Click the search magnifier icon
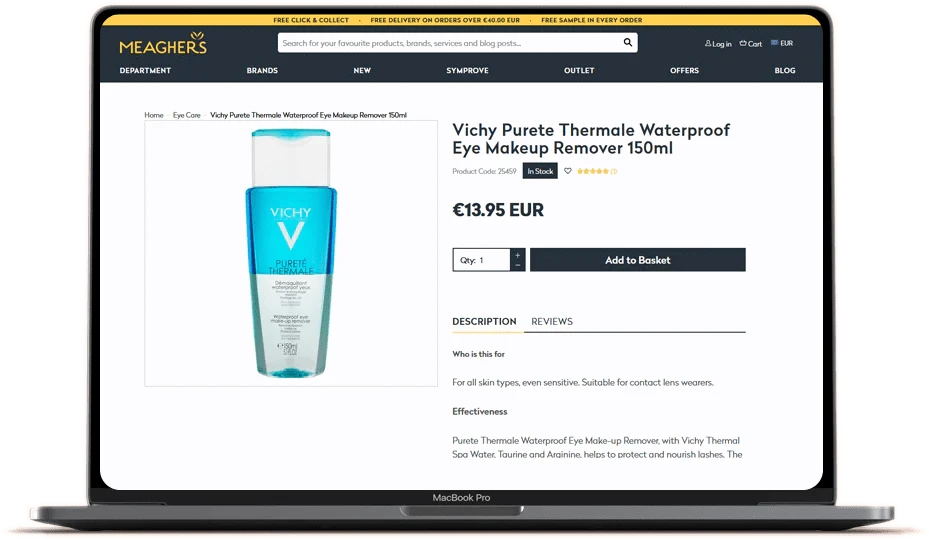929x540 pixels. pyautogui.click(x=627, y=43)
